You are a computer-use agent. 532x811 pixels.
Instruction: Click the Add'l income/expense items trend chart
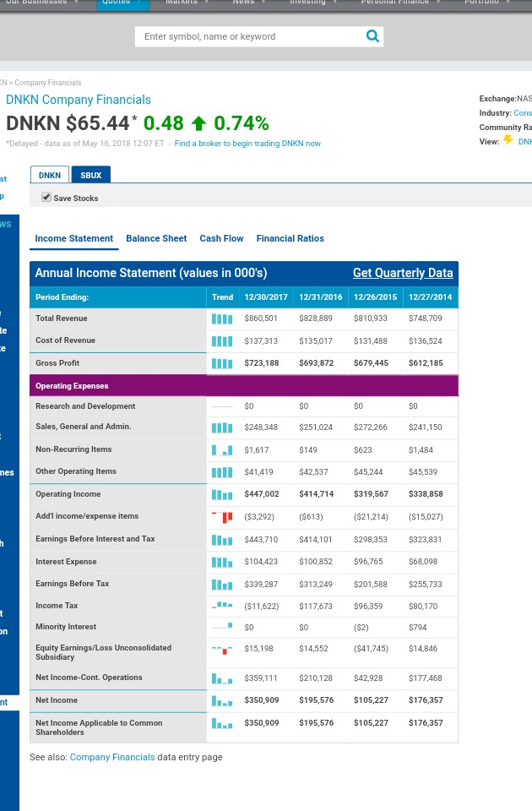coord(222,517)
